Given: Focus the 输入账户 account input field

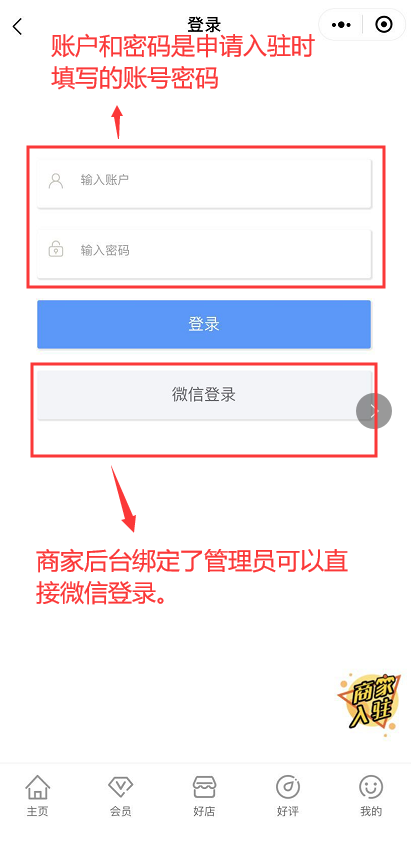Looking at the screenshot, I should point(204,183).
